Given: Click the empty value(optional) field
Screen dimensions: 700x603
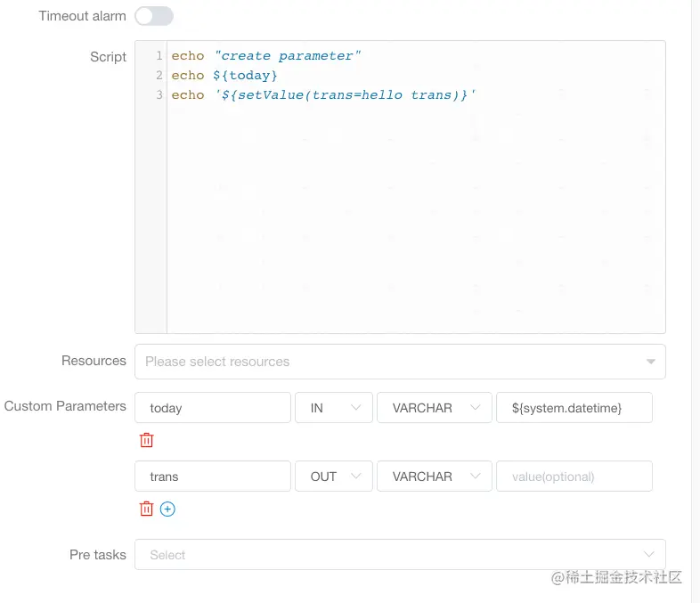Looking at the screenshot, I should coord(574,477).
